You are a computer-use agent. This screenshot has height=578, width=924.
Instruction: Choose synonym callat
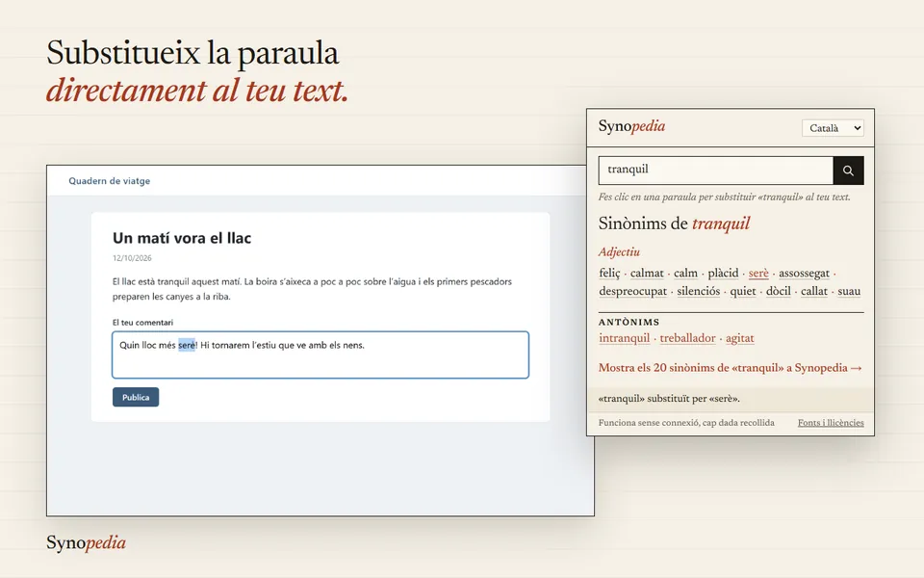click(814, 291)
